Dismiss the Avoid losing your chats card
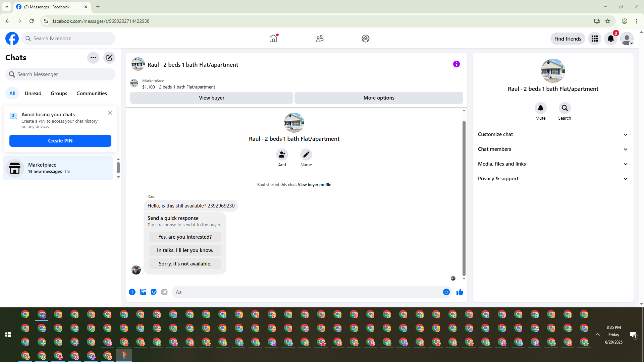This screenshot has width=644, height=362. tap(110, 113)
